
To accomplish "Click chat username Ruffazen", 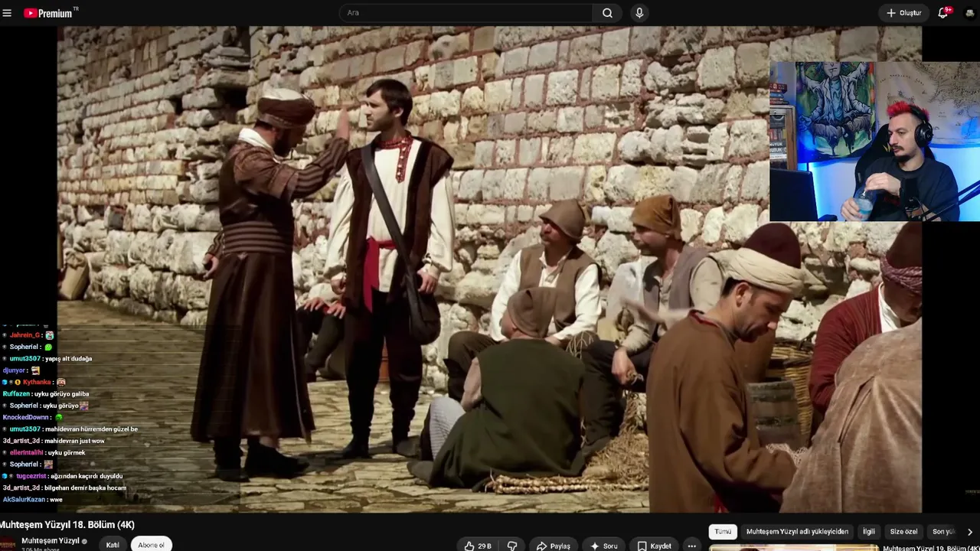I will coord(16,394).
